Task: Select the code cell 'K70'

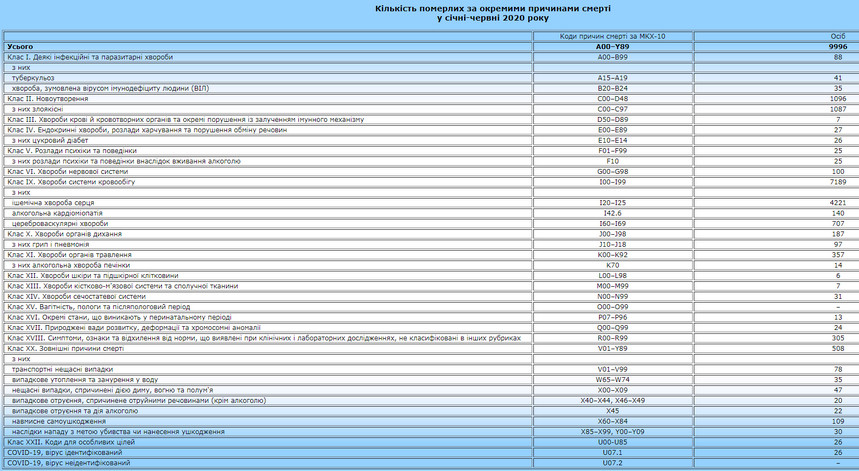Action: (x=612, y=266)
